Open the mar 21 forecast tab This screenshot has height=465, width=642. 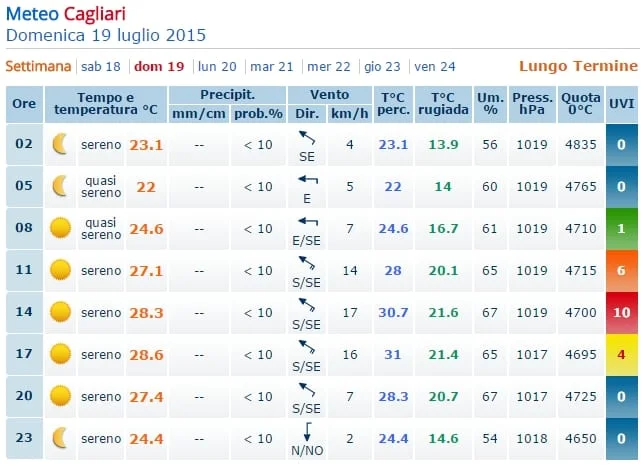[x=272, y=67]
